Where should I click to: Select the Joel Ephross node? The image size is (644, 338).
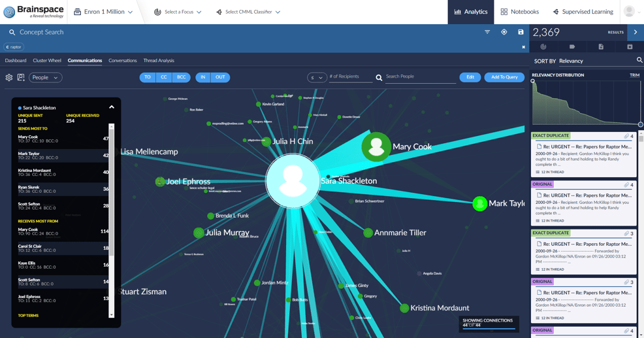point(160,181)
